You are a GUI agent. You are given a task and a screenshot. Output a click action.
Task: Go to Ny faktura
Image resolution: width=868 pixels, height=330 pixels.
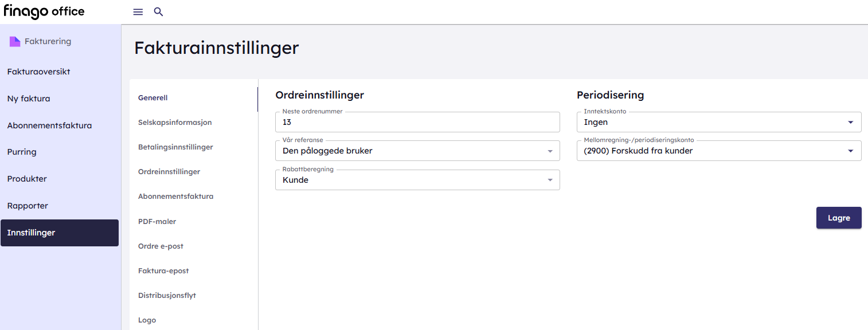pos(29,99)
